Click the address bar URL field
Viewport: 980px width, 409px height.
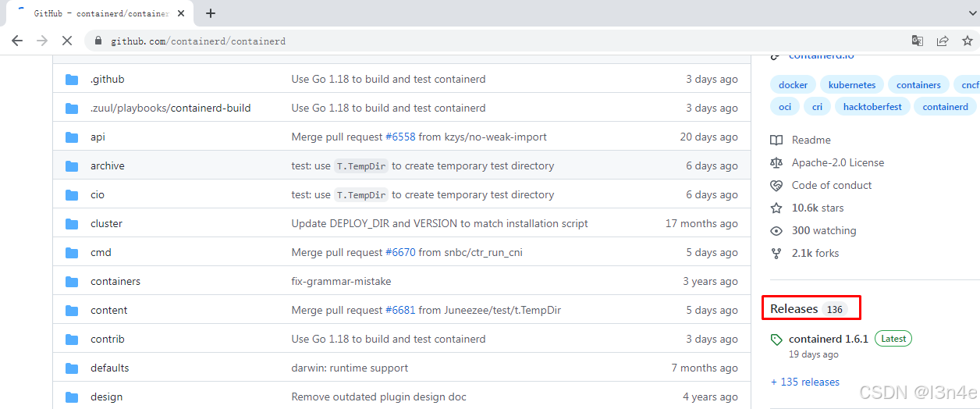tap(499, 41)
